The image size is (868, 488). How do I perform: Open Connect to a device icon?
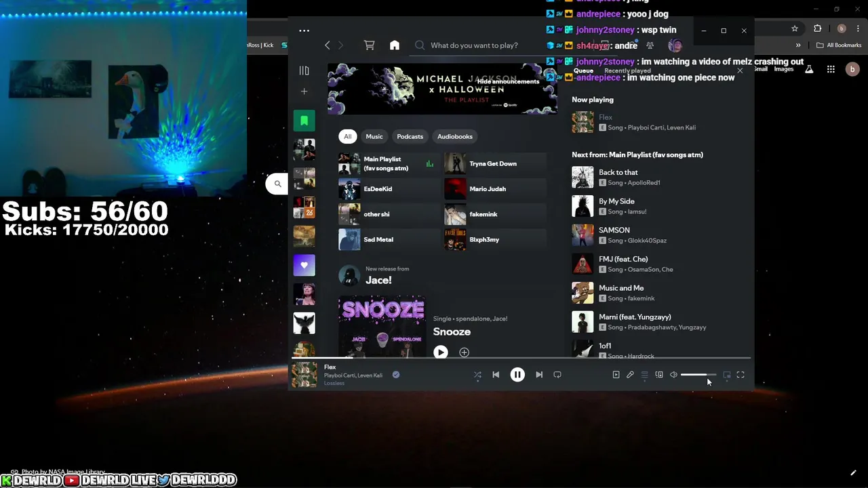click(659, 375)
